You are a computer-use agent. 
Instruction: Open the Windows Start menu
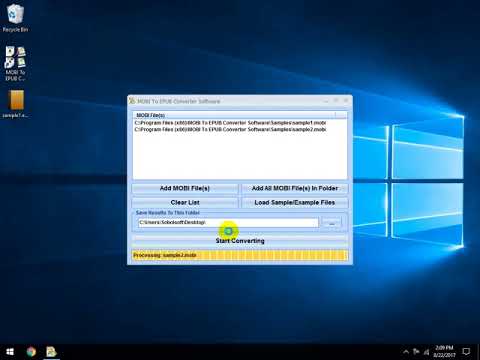coord(10,352)
